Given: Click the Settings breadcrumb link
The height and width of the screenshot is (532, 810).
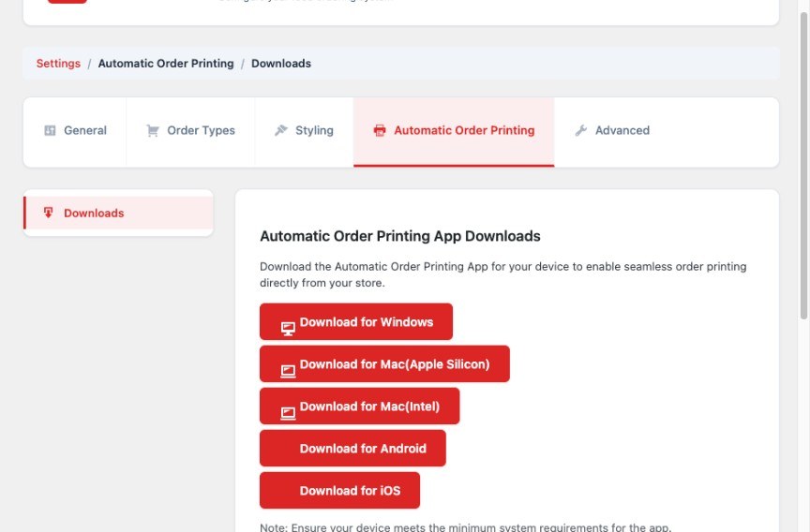Looking at the screenshot, I should (58, 64).
